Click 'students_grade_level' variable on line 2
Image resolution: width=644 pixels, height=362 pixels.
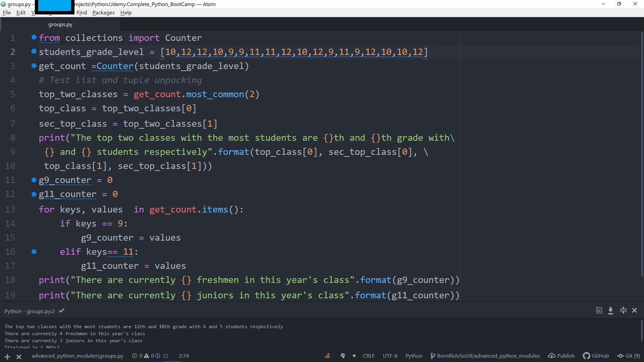(x=91, y=52)
